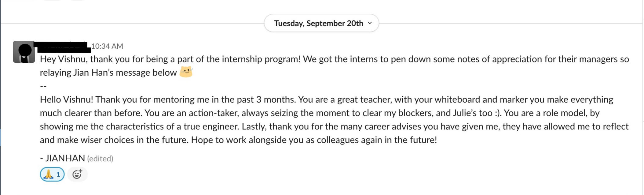The height and width of the screenshot is (195, 644).
Task: Click the JIANHAN signature text
Action: (x=65, y=158)
